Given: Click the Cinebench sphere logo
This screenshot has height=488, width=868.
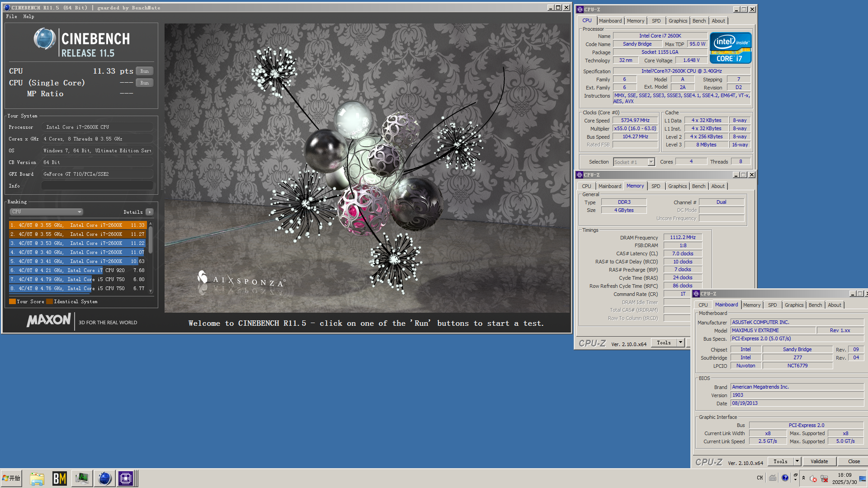Looking at the screenshot, I should [x=45, y=39].
